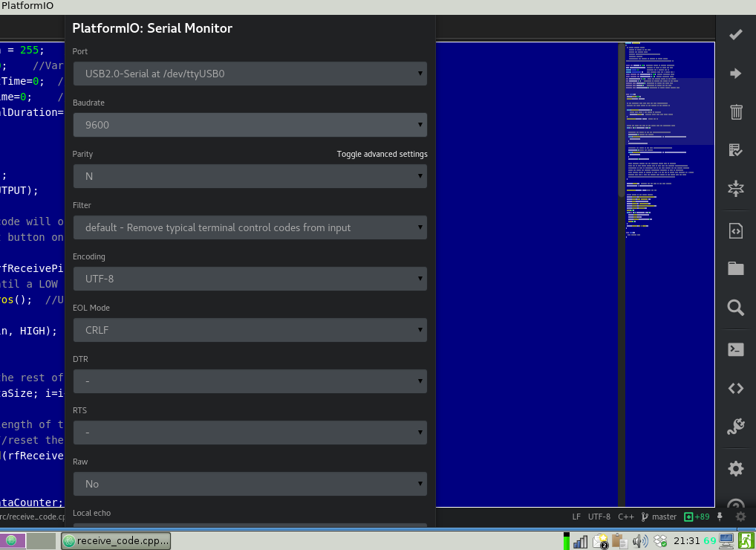
Task: Start debugging with the bug icon
Action: click(x=736, y=188)
